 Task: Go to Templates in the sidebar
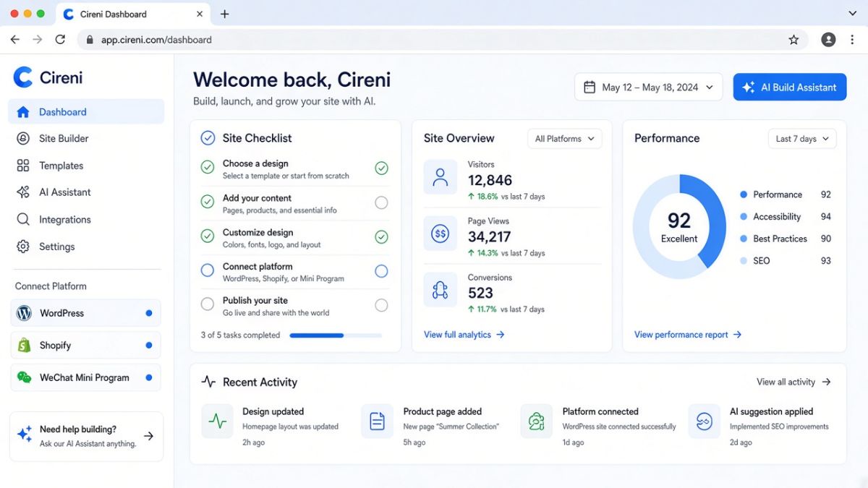coord(86,166)
